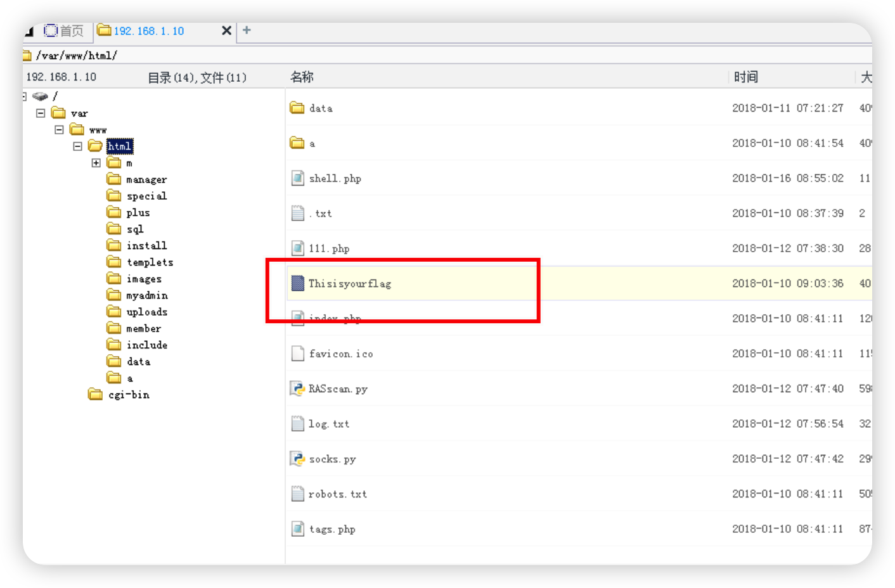Image resolution: width=895 pixels, height=588 pixels.
Task: Sort files by 名称 column header
Action: pyautogui.click(x=302, y=77)
